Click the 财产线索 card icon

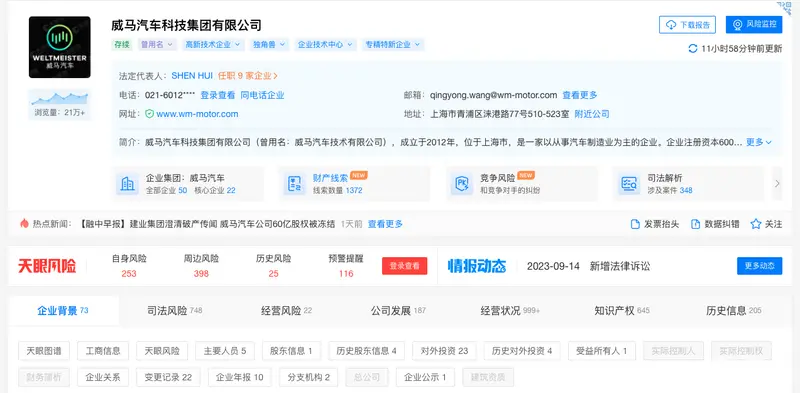coord(294,184)
